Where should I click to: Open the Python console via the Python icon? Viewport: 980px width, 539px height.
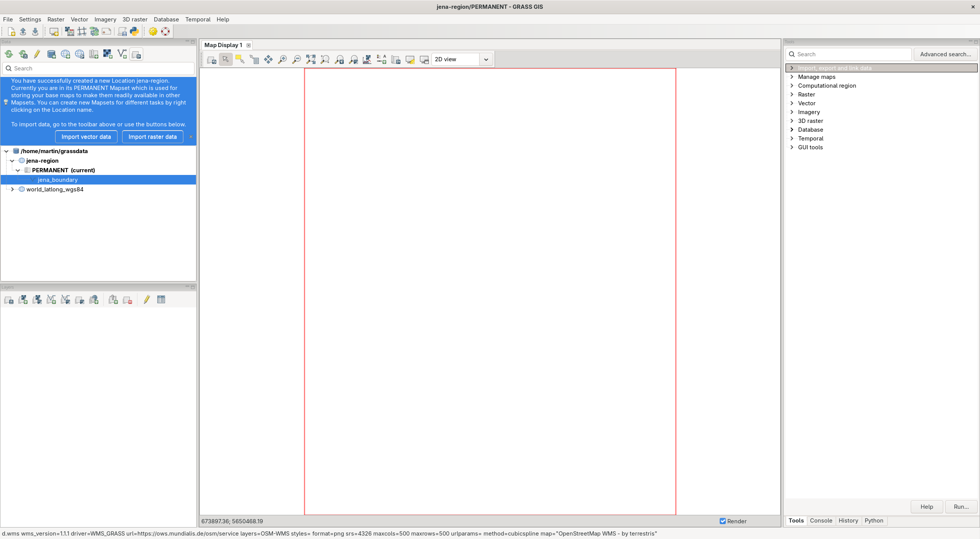[x=134, y=31]
